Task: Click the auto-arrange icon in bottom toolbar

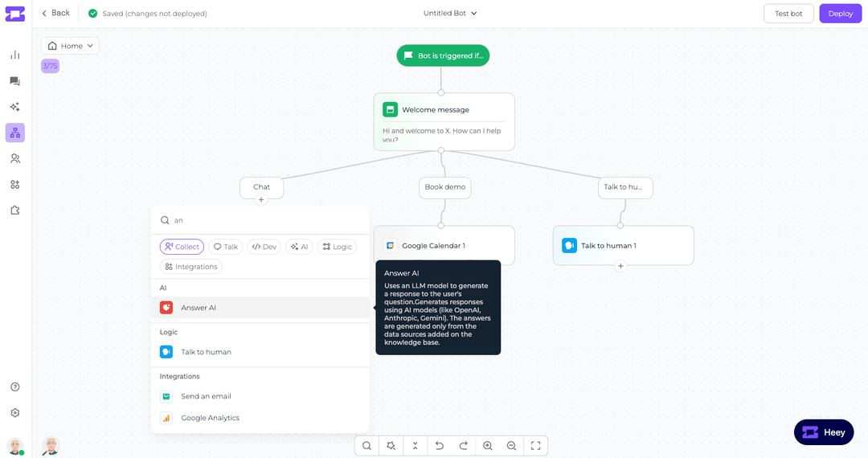Action: click(x=391, y=446)
